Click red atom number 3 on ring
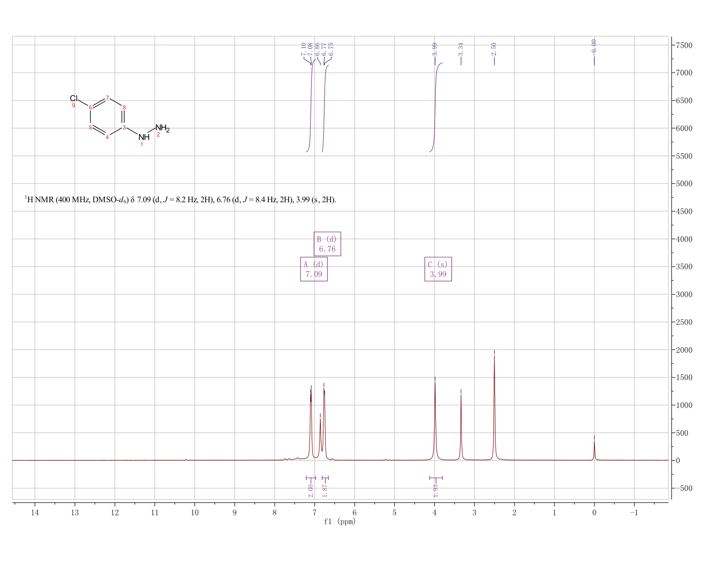 coord(124,127)
